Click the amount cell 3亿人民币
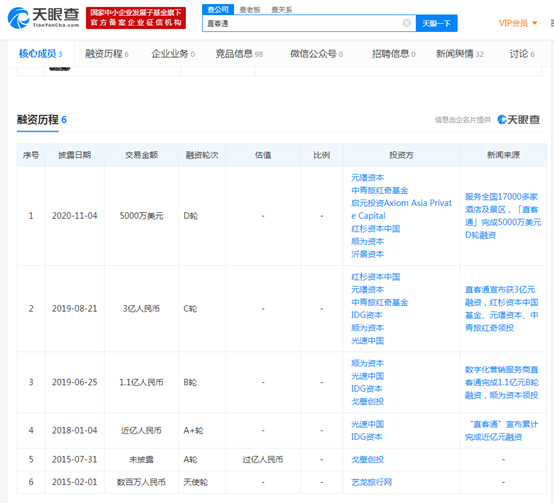This screenshot has width=554, height=503. point(141,308)
